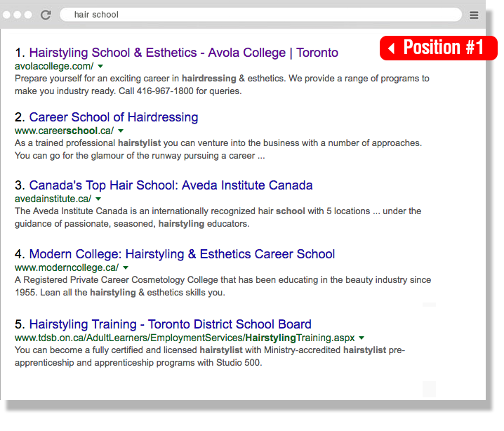Viewport: 504px width, 431px height.
Task: Click the middle gray window control dot
Action: pyautogui.click(x=18, y=15)
